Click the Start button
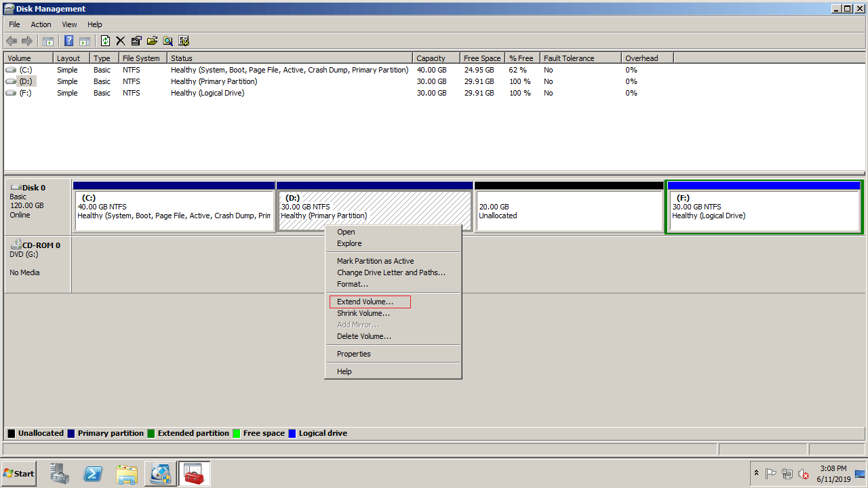The image size is (868, 488). click(x=18, y=474)
